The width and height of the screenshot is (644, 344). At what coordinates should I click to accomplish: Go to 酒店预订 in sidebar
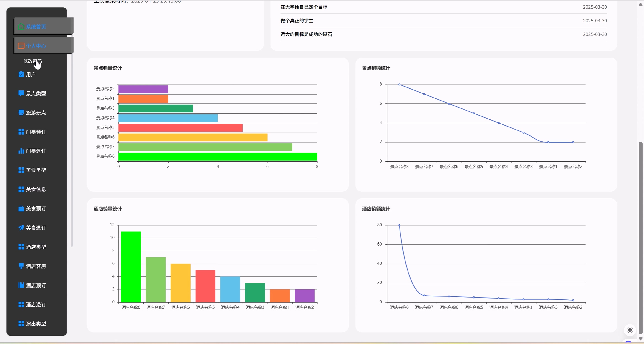(36, 285)
